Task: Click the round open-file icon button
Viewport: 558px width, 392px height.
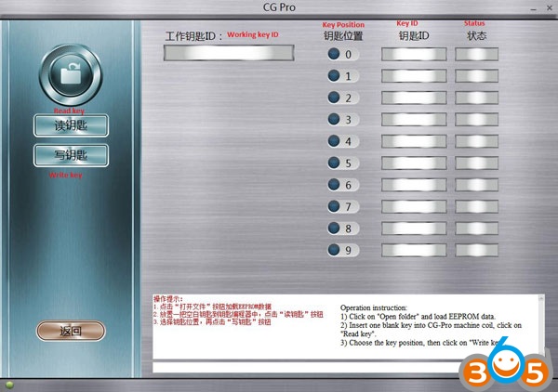Action: (71, 74)
